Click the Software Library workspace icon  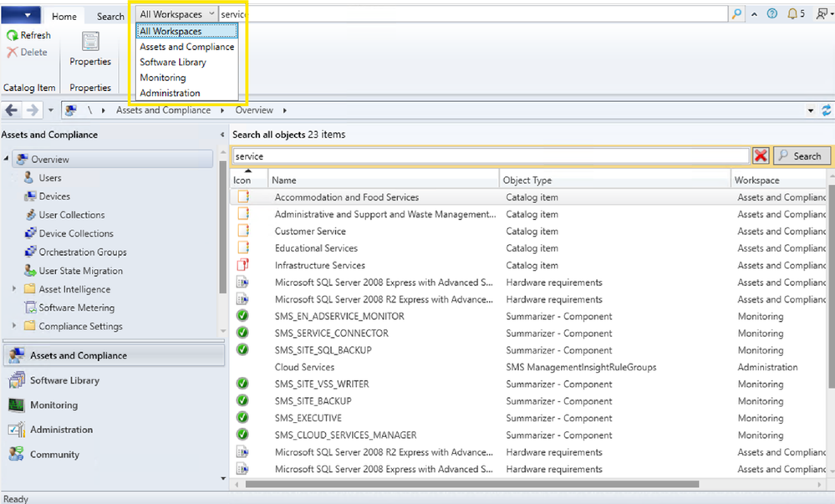coord(17,379)
